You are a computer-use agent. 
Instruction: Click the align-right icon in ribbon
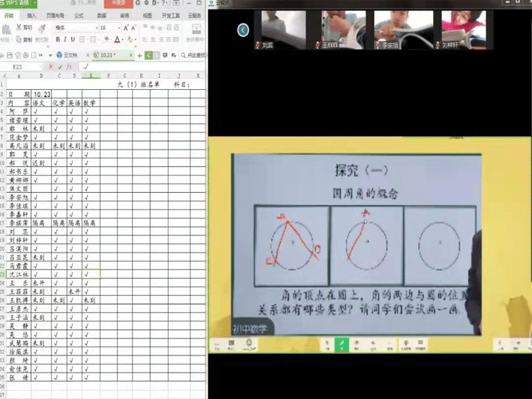(x=161, y=39)
